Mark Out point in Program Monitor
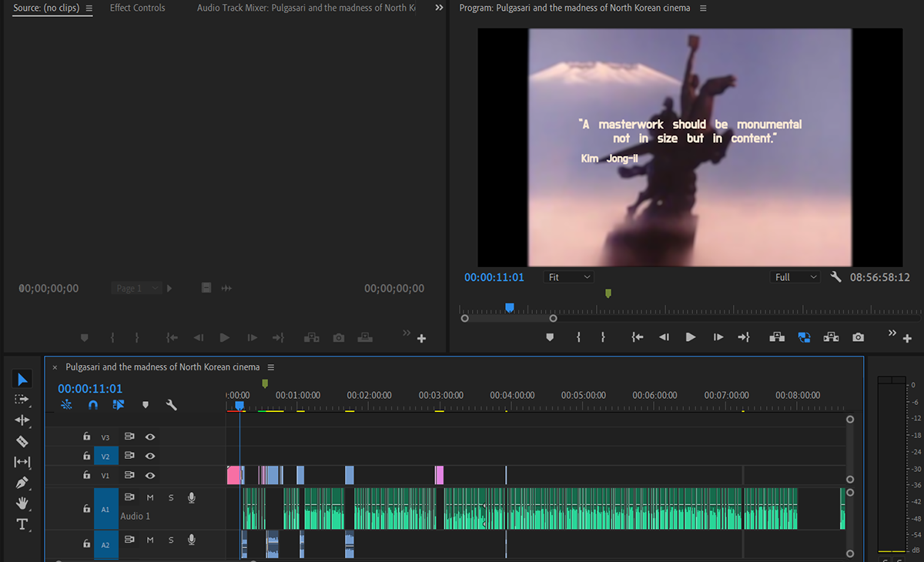924x562 pixels. click(603, 337)
